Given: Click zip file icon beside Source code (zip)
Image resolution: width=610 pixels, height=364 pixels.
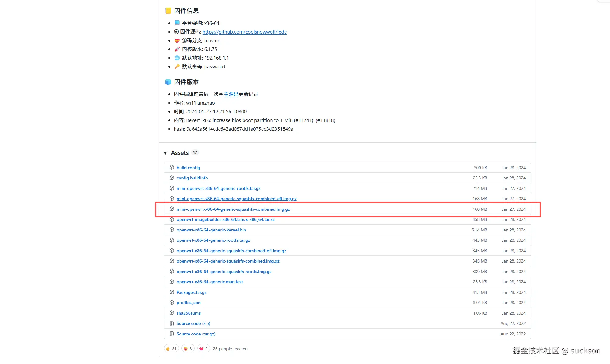Looking at the screenshot, I should click(x=171, y=323).
